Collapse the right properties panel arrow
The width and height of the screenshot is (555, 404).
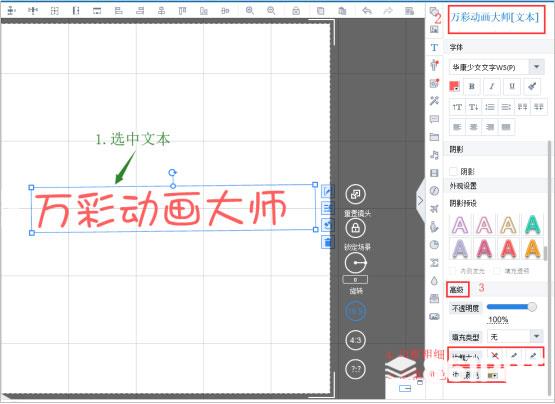pos(420,200)
